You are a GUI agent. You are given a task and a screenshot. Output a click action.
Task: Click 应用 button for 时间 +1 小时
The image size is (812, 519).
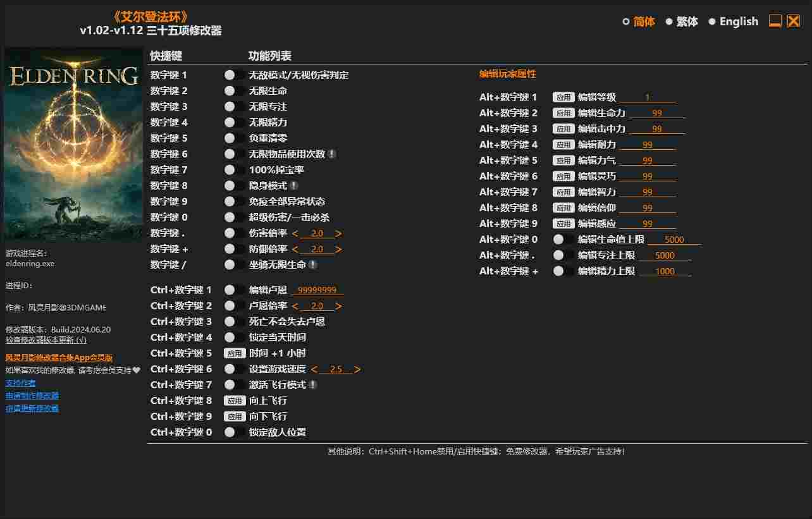[235, 353]
